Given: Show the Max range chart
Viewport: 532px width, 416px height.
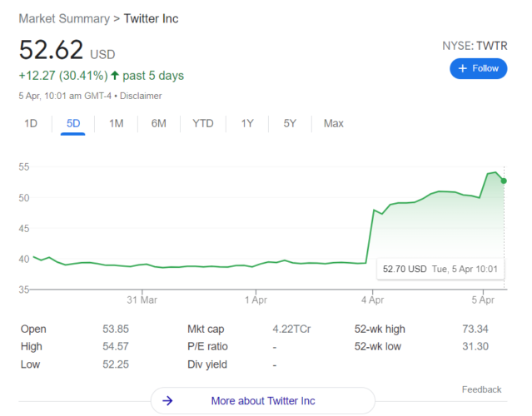Looking at the screenshot, I should [x=334, y=123].
